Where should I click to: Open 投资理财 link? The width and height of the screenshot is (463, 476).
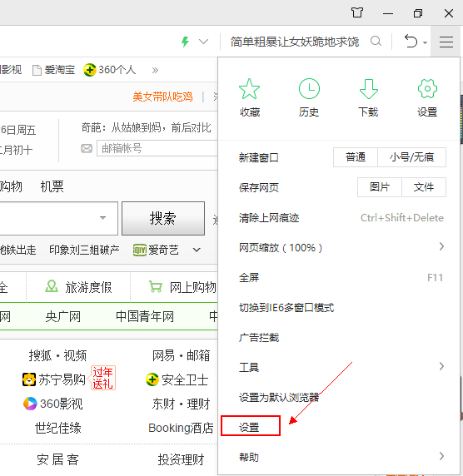tap(181, 459)
